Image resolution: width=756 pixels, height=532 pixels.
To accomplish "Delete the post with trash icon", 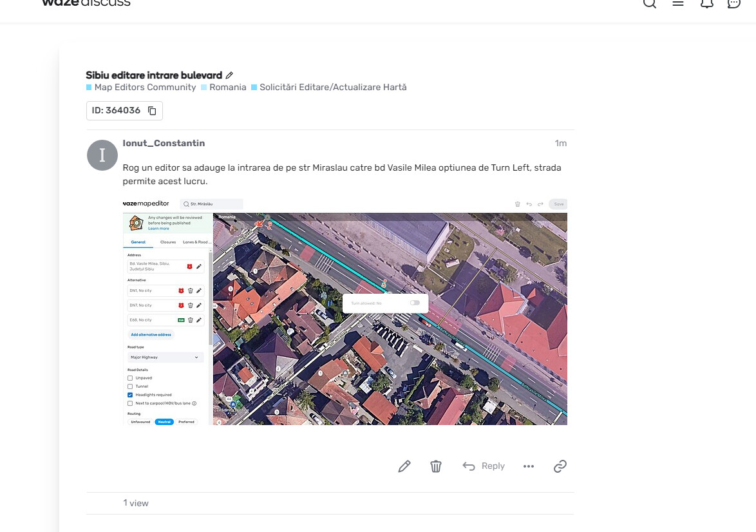I will click(436, 466).
